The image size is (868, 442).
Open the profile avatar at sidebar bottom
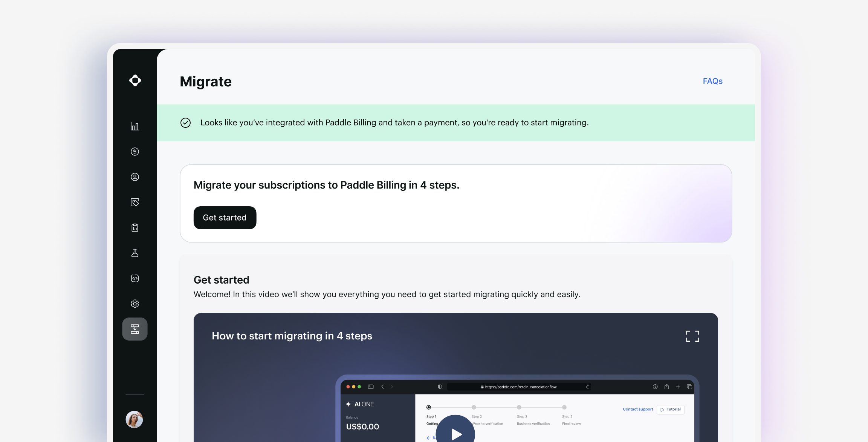[134, 419]
